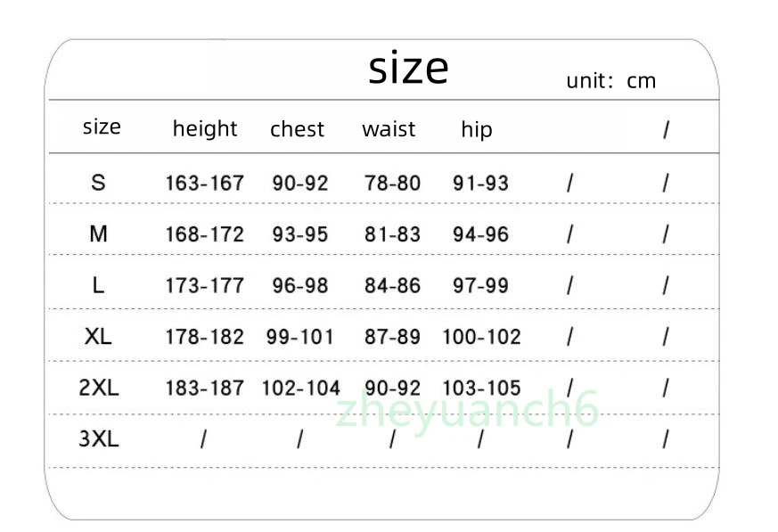778x532 pixels.
Task: Click hip value 91-93
Action: [x=480, y=184]
